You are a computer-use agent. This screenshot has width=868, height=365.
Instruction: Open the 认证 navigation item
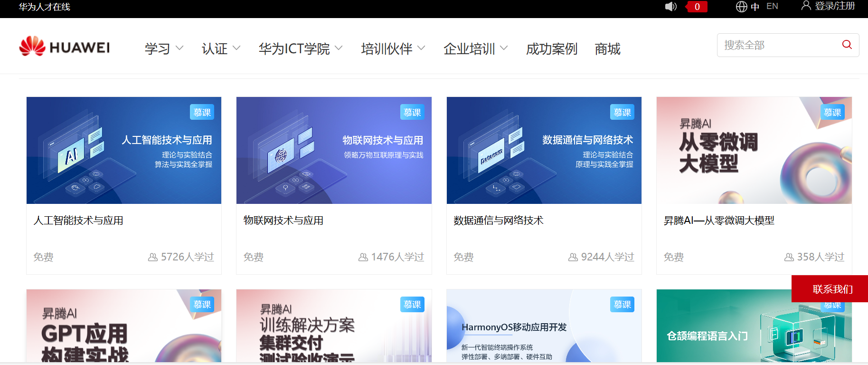[215, 48]
